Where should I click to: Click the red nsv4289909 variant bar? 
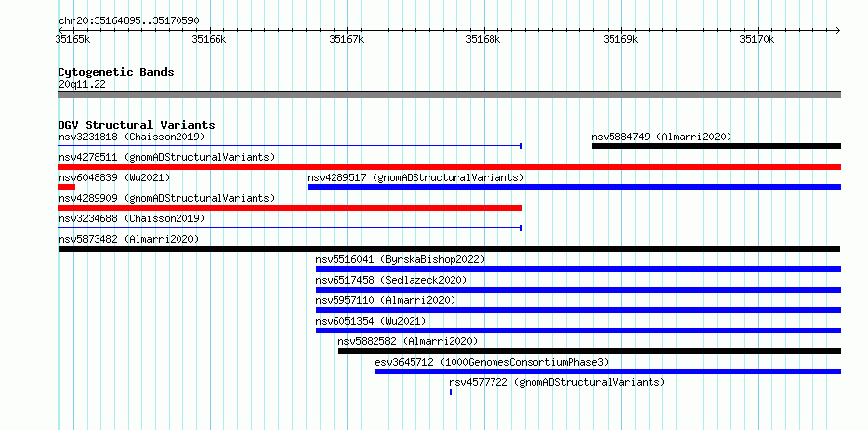tap(290, 208)
